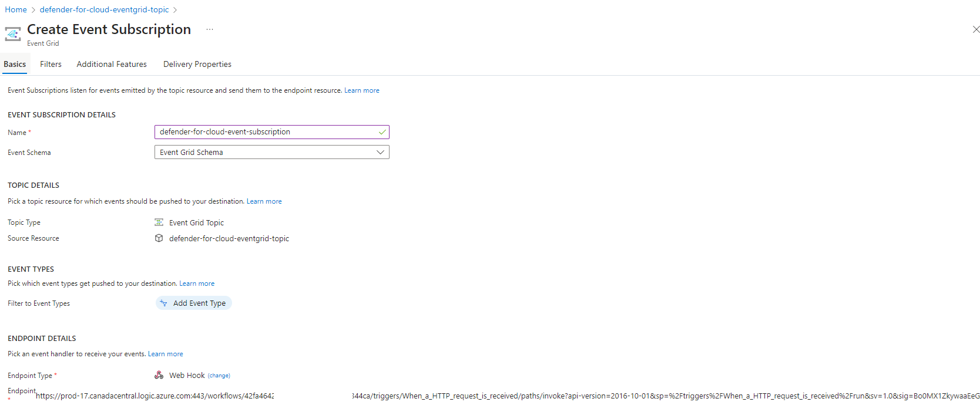Click the Web Hook endpoint type text
Image resolution: width=980 pixels, height=412 pixels.
[x=187, y=375]
